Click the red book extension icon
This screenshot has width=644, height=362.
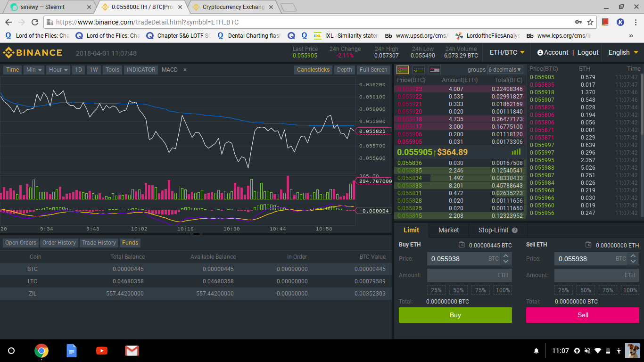tap(606, 22)
